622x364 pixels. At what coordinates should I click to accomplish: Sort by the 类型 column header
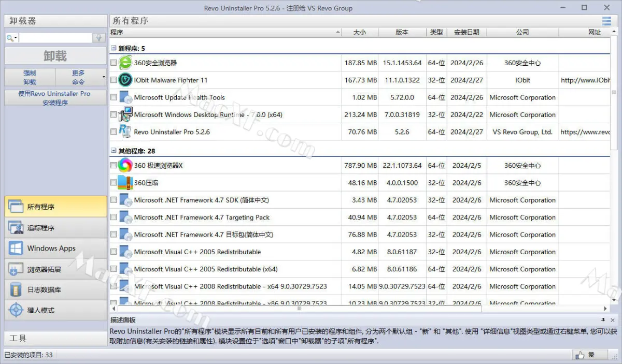[436, 32]
